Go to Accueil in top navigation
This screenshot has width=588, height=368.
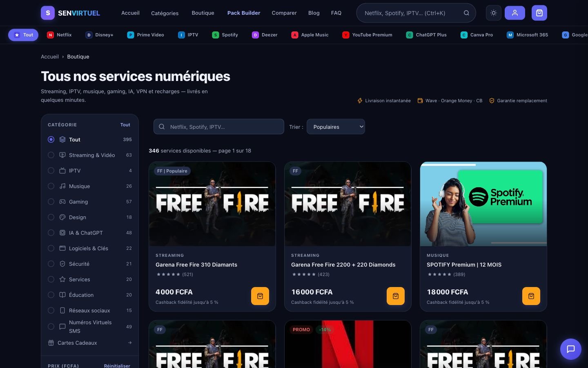130,13
